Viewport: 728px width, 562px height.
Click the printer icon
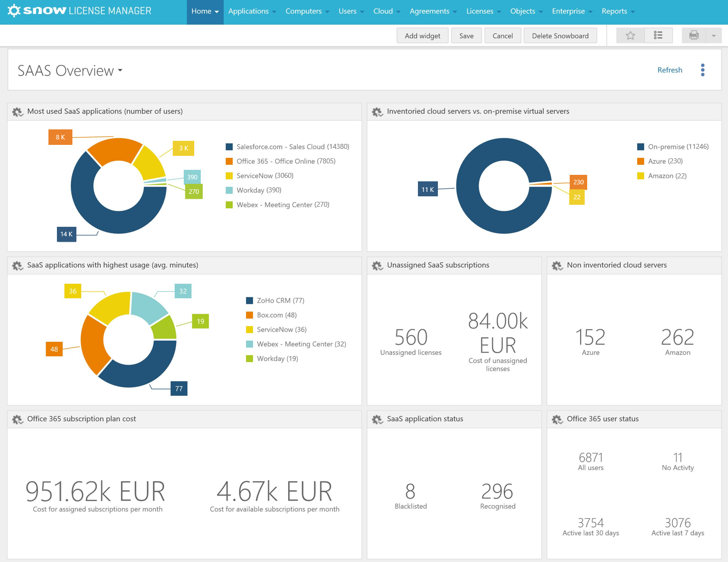pos(694,35)
